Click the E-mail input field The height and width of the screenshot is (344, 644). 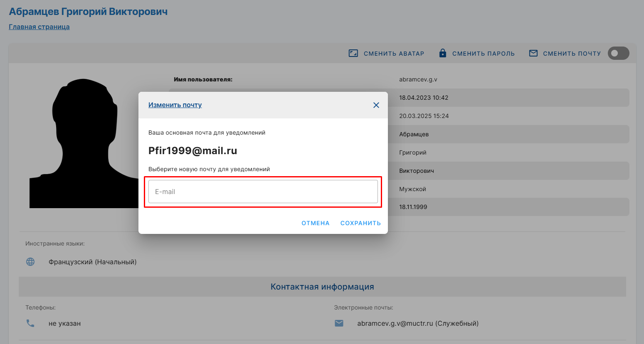[x=263, y=192]
